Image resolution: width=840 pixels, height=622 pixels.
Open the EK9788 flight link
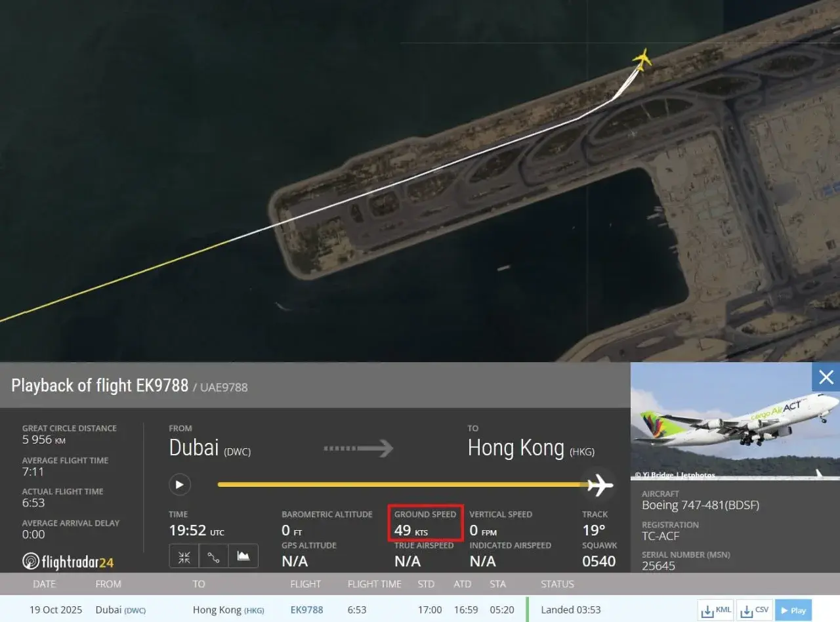pos(306,610)
